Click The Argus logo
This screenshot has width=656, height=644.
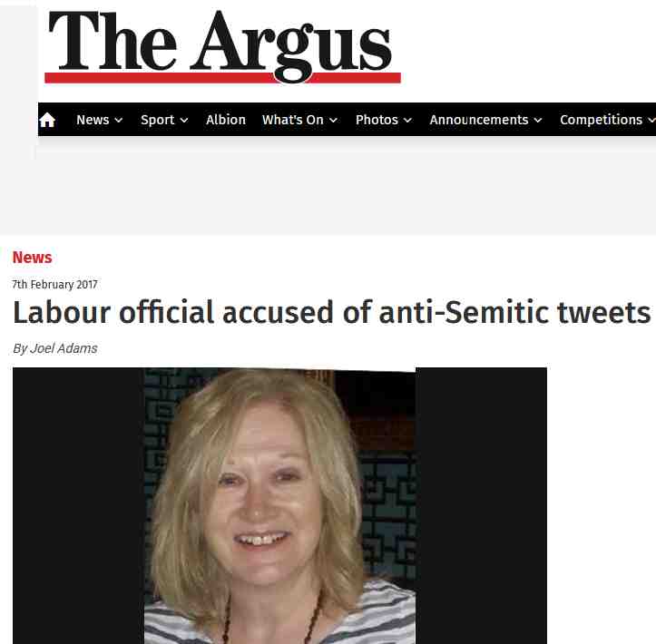pyautogui.click(x=222, y=46)
